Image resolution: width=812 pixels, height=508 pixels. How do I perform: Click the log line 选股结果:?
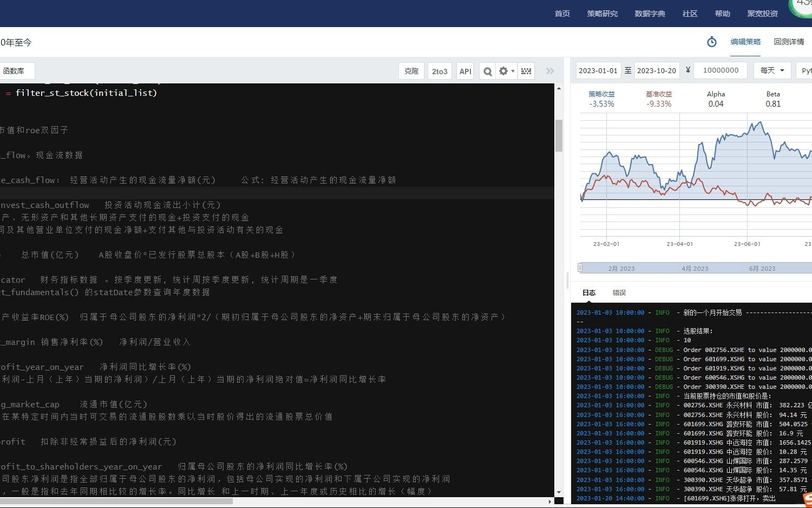tap(698, 331)
